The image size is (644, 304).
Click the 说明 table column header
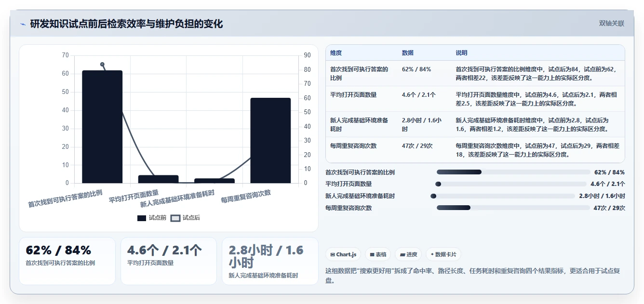coord(462,53)
